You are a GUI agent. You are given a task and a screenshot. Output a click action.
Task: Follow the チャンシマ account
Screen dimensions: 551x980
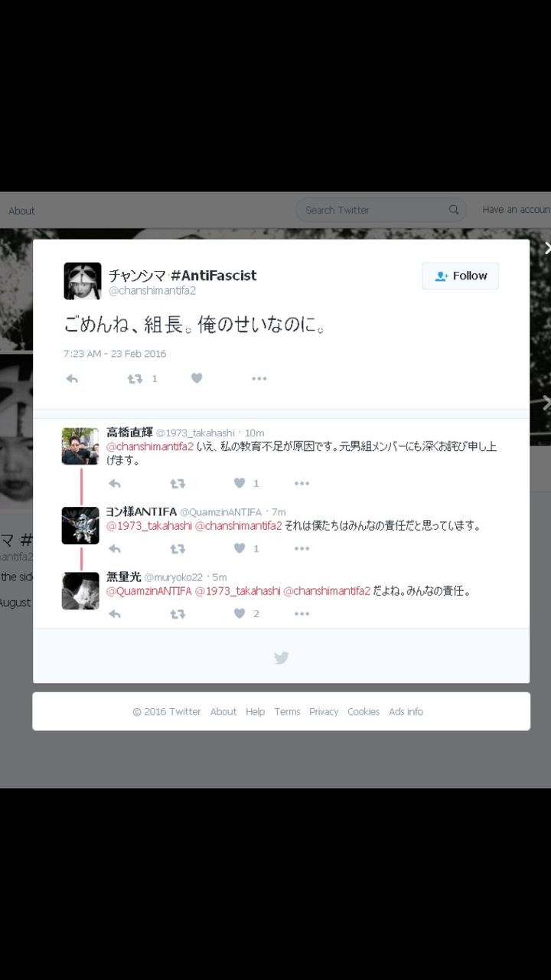460,276
